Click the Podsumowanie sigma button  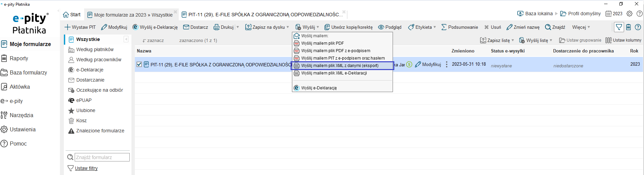[460, 27]
